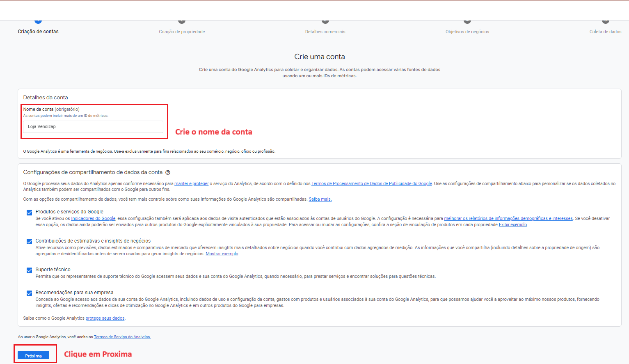The image size is (629, 364).
Task: Open Termos de Serviço do Analytics link
Action: coord(122,337)
